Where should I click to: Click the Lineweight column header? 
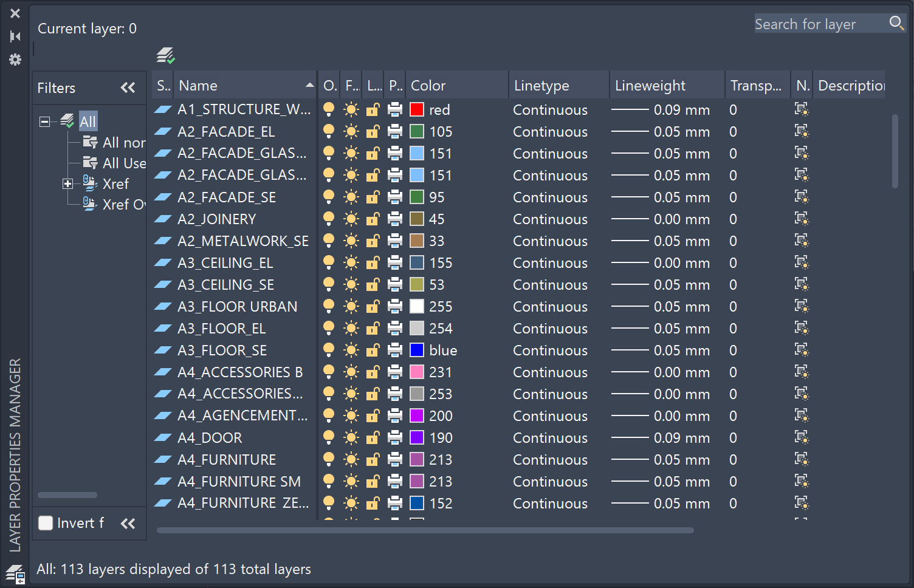click(665, 86)
